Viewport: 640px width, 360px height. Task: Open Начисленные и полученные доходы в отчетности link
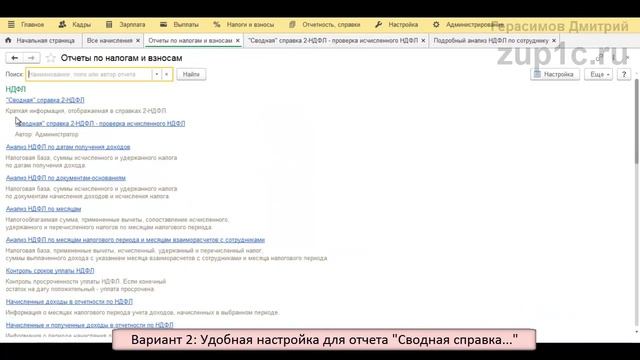(x=89, y=325)
